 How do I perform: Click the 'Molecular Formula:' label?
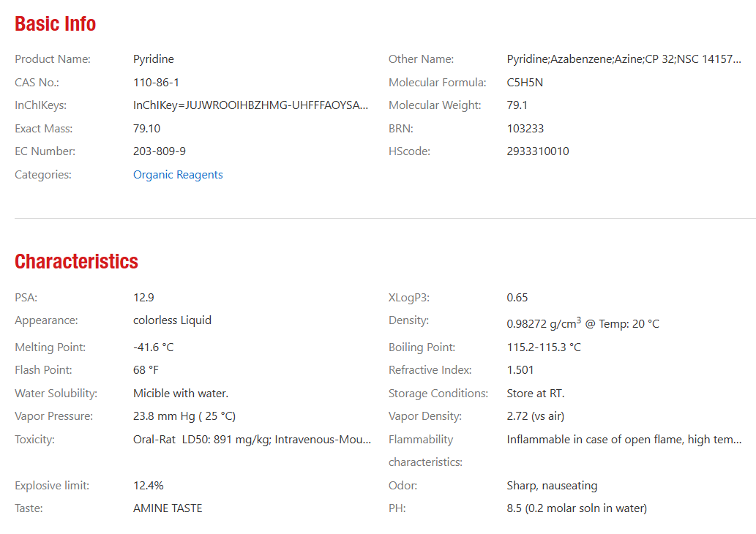pyautogui.click(x=438, y=83)
